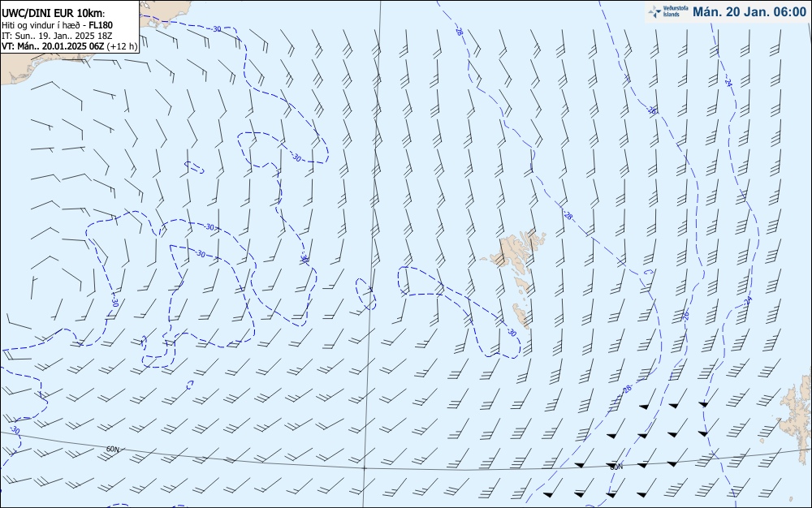The width and height of the screenshot is (812, 508).
Task: Click the '60N' latitude label at left
Action: pos(113,450)
